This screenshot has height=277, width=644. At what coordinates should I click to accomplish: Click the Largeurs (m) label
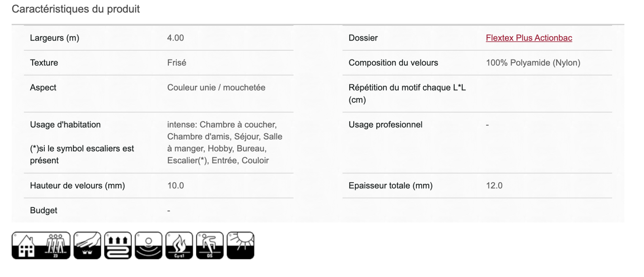pyautogui.click(x=54, y=38)
